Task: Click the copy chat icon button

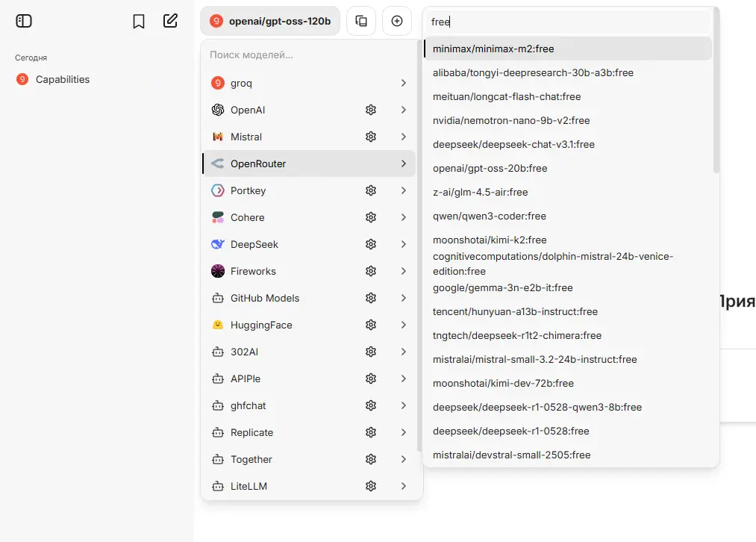Action: pyautogui.click(x=361, y=21)
